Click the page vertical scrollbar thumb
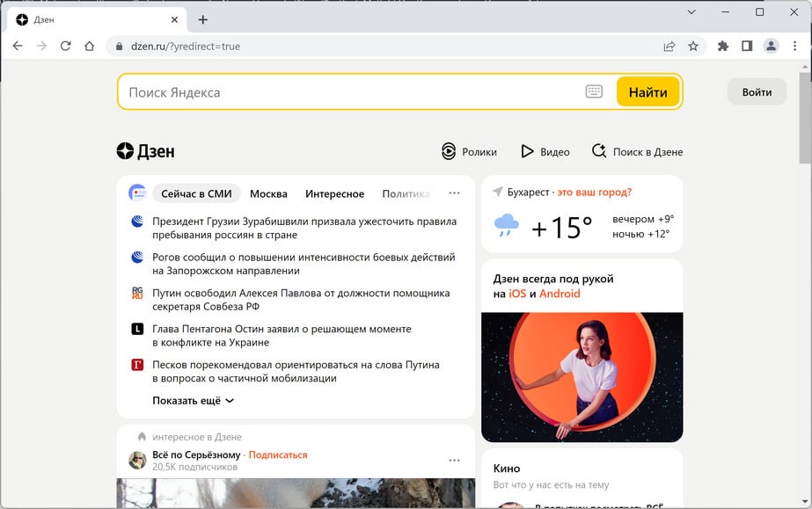 [x=805, y=118]
